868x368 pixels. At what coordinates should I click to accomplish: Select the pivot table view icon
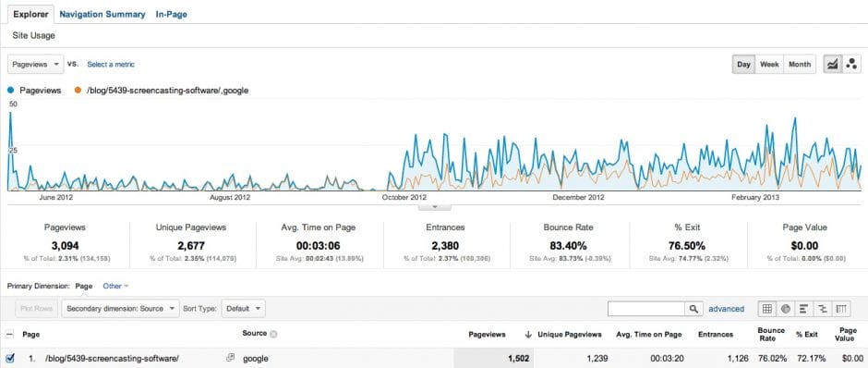point(841,309)
